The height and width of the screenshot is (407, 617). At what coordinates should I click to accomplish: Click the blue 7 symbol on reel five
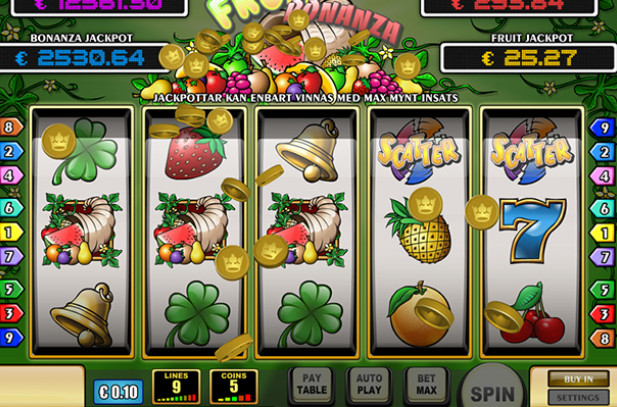(532, 231)
